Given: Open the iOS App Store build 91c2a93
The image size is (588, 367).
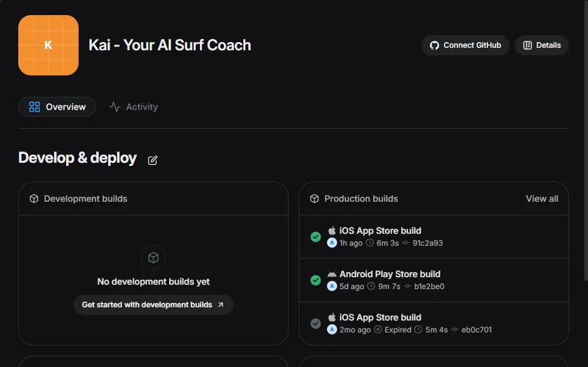Looking at the screenshot, I should tap(434, 237).
